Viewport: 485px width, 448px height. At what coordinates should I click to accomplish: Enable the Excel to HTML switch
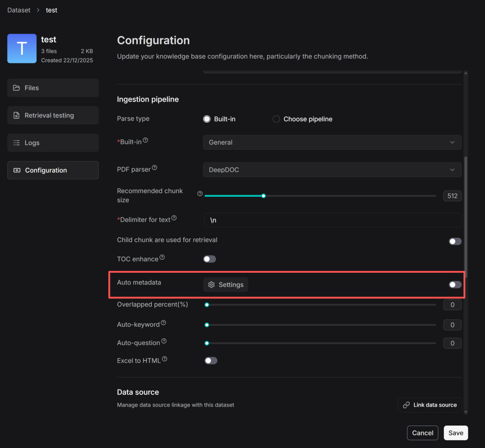tap(211, 361)
